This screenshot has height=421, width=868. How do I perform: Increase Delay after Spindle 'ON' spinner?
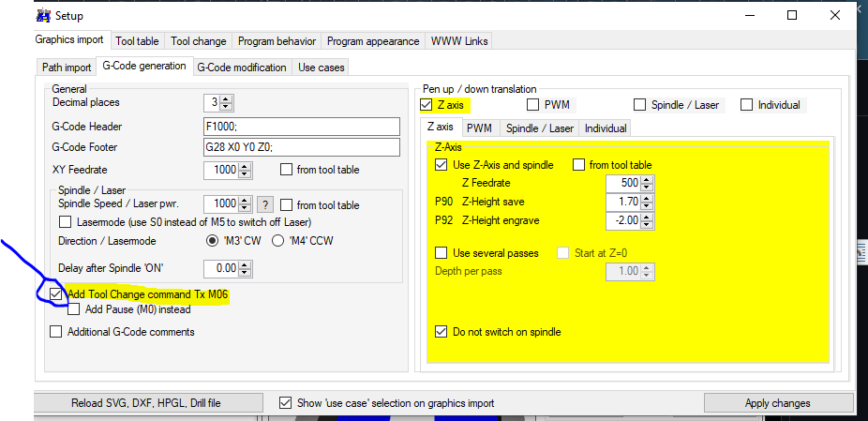(246, 264)
